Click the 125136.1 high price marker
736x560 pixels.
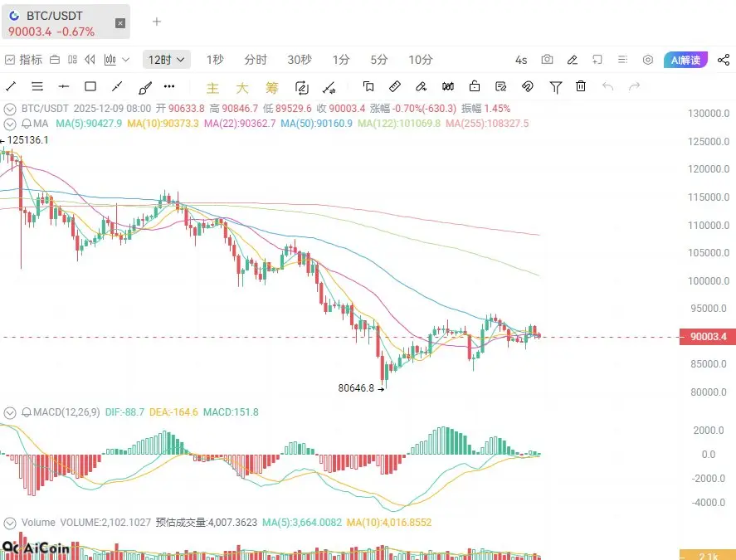click(x=27, y=140)
